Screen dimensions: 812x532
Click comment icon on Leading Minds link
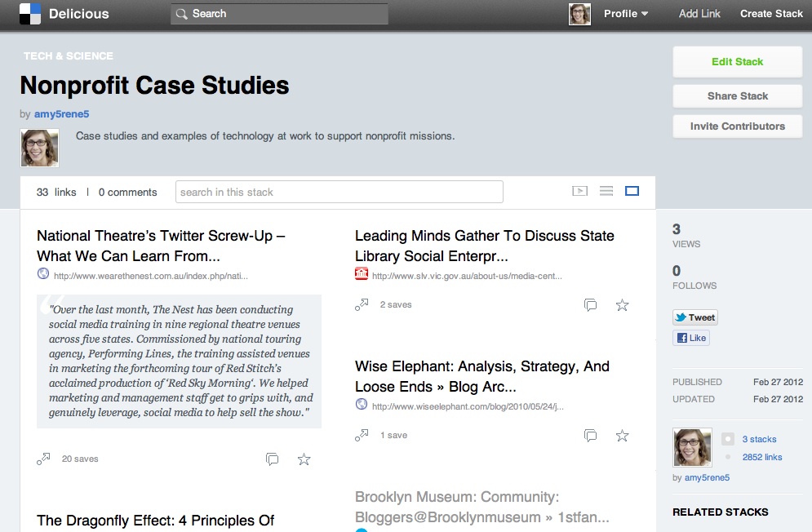[590, 305]
